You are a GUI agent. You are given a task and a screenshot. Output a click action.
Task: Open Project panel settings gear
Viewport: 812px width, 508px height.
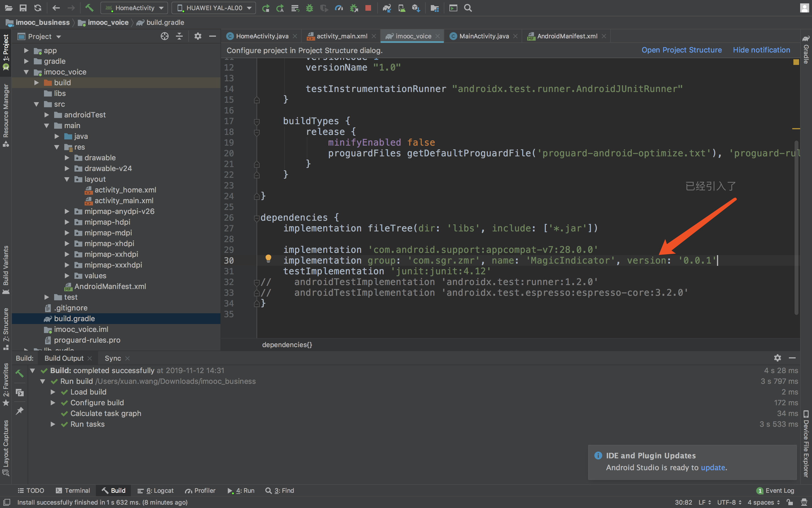[x=198, y=36]
